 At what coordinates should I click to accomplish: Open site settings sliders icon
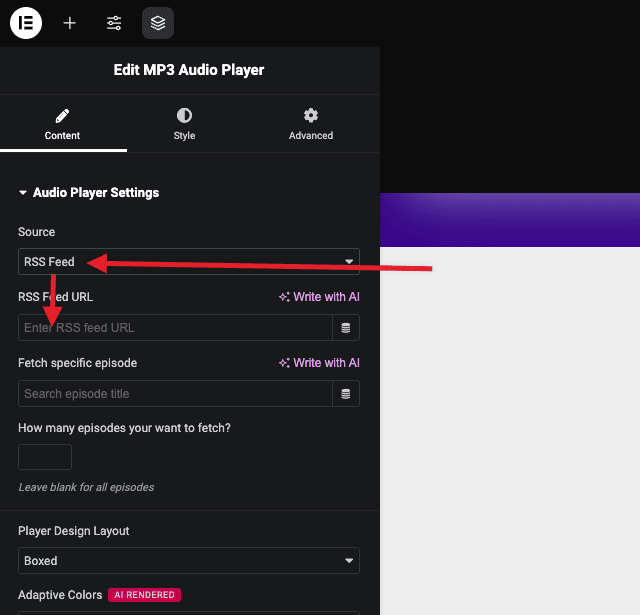(x=114, y=23)
